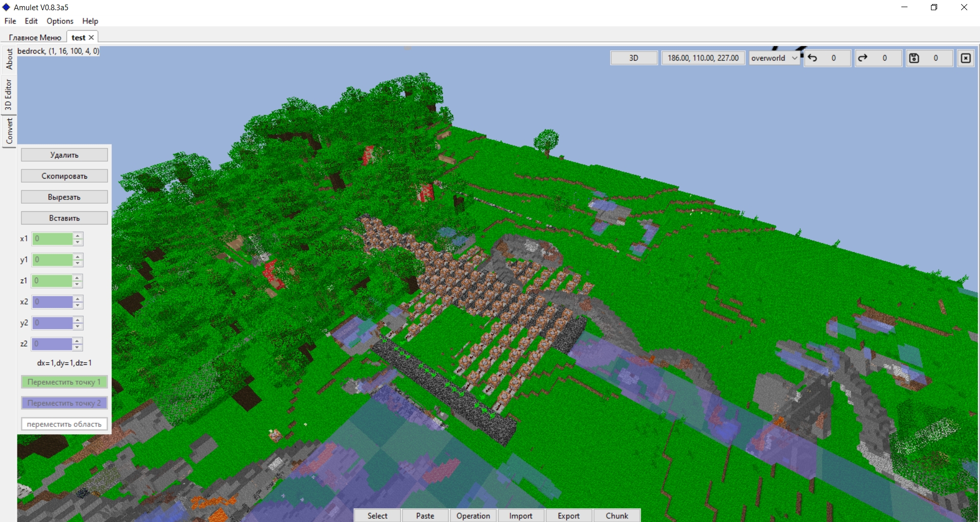The width and height of the screenshot is (980, 522).
Task: Click the z1 green value field
Action: tap(54, 281)
